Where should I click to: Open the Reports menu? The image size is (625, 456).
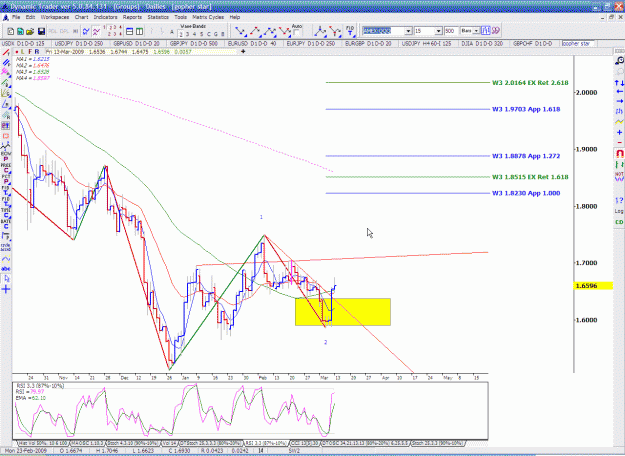[x=132, y=17]
